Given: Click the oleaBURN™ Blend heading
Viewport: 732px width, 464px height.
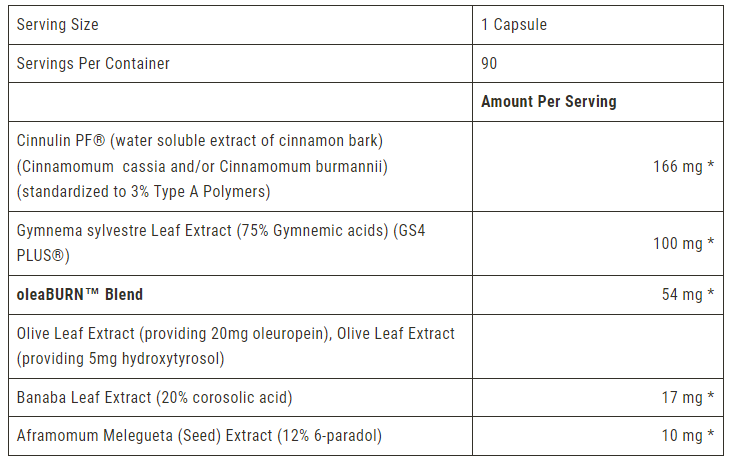Looking at the screenshot, I should [x=80, y=295].
